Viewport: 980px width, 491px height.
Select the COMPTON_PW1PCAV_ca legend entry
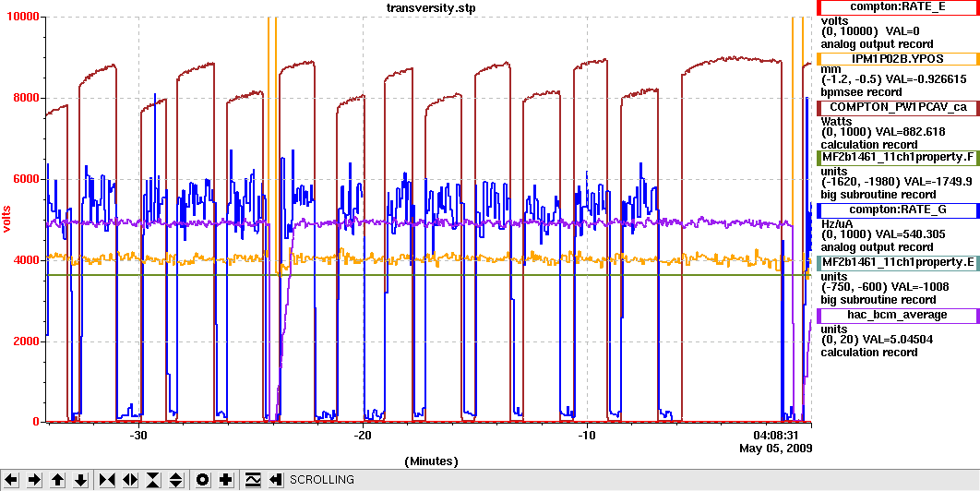pyautogui.click(x=898, y=108)
